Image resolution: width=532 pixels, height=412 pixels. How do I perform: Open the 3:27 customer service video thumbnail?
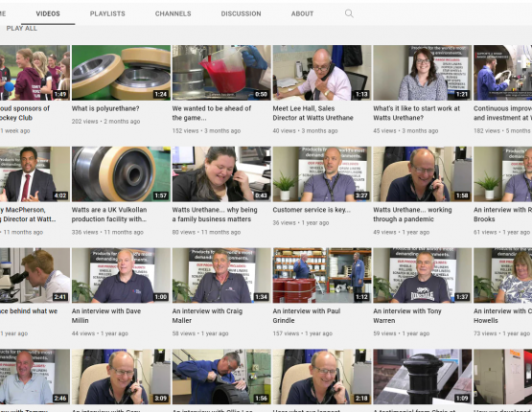pos(322,174)
